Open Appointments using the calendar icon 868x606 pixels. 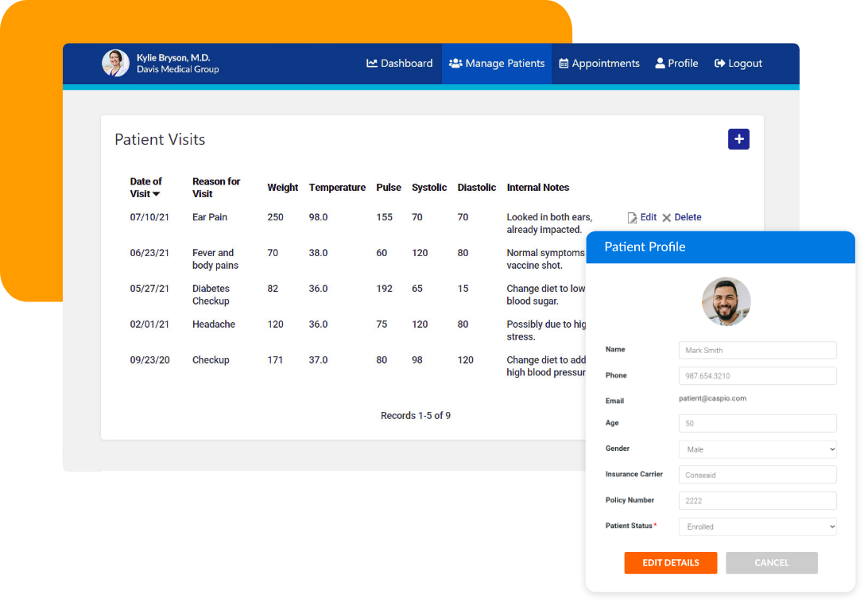tap(564, 63)
